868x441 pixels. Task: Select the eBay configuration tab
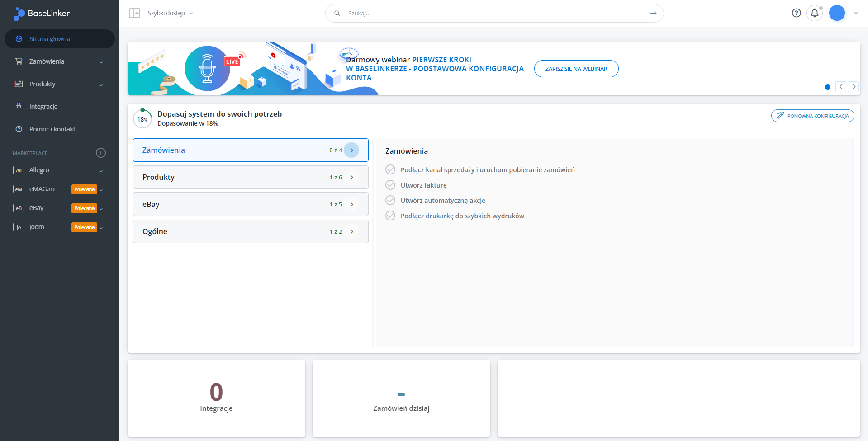point(251,204)
